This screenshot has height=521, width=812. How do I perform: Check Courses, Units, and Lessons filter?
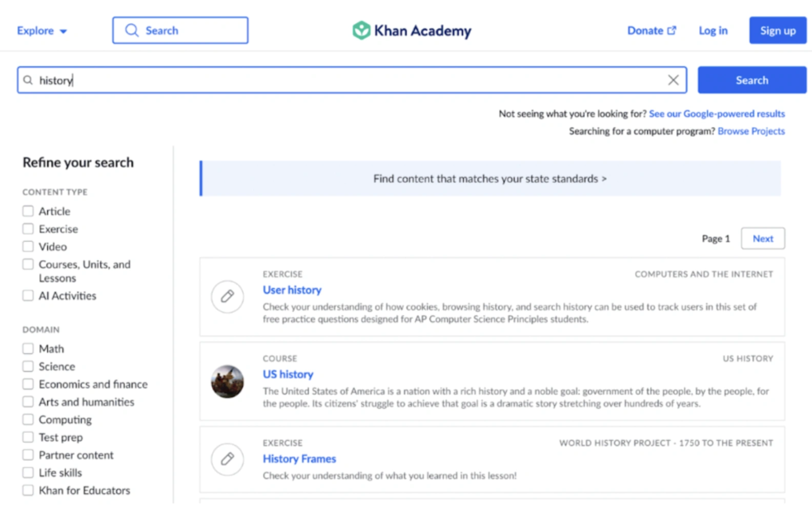click(x=28, y=264)
